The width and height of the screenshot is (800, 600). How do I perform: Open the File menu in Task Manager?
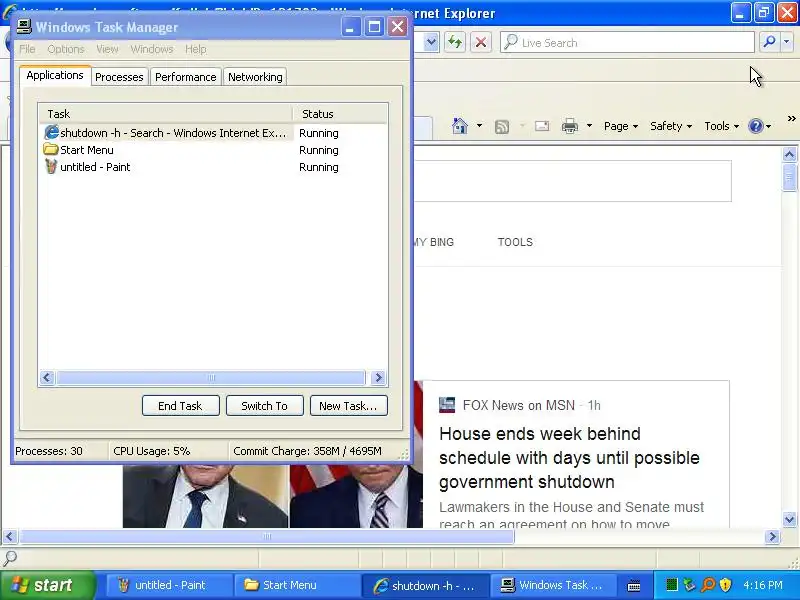tap(27, 49)
